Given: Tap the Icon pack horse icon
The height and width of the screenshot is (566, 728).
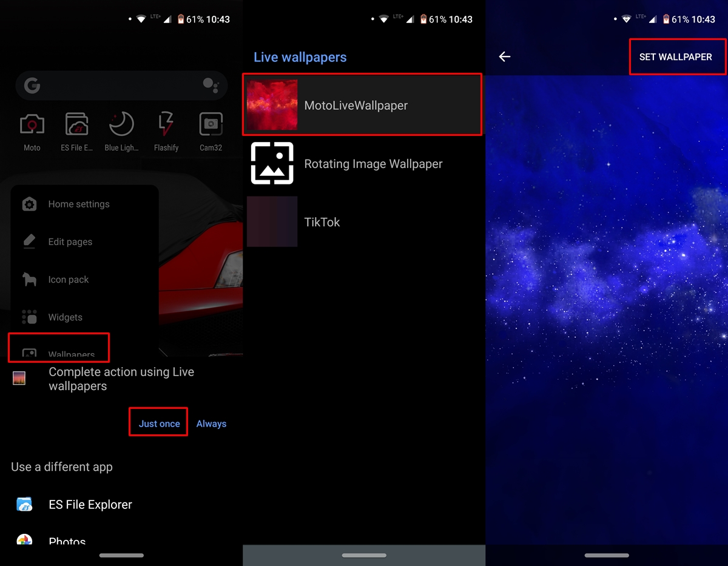Looking at the screenshot, I should click(29, 279).
